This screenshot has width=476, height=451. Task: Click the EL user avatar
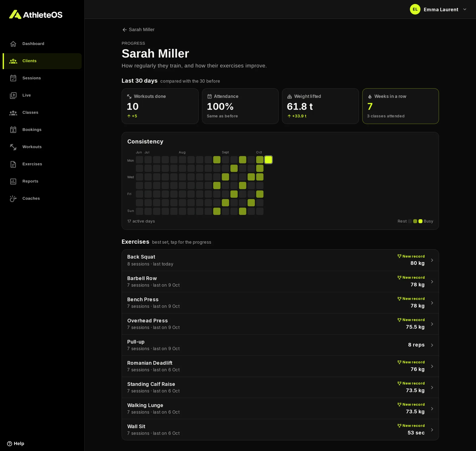tap(415, 9)
